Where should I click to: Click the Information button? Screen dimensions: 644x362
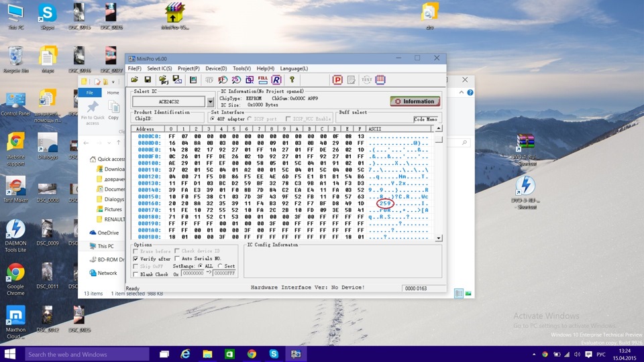[x=415, y=101]
